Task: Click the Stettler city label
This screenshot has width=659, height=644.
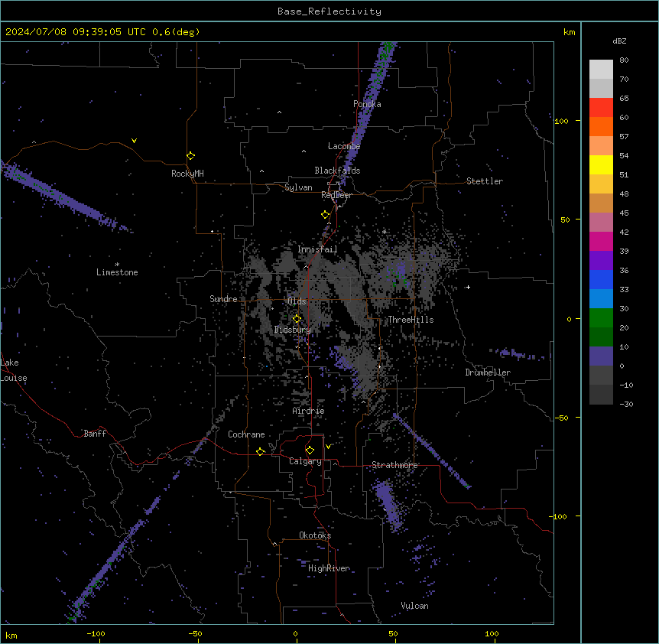Action: coord(485,181)
